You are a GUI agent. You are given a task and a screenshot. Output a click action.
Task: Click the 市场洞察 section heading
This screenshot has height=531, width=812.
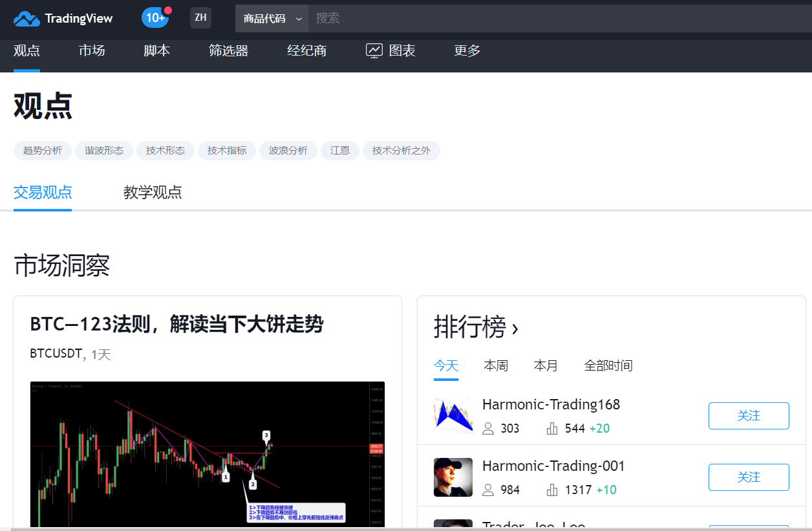(61, 266)
